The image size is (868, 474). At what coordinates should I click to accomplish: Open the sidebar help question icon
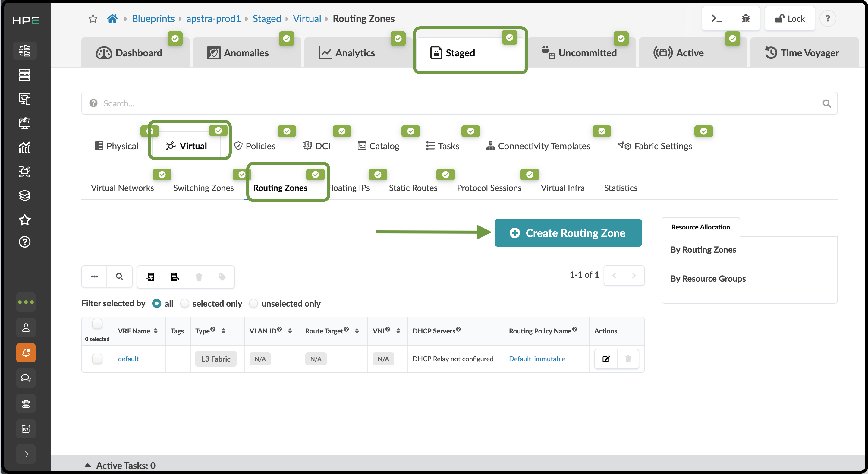(x=25, y=242)
